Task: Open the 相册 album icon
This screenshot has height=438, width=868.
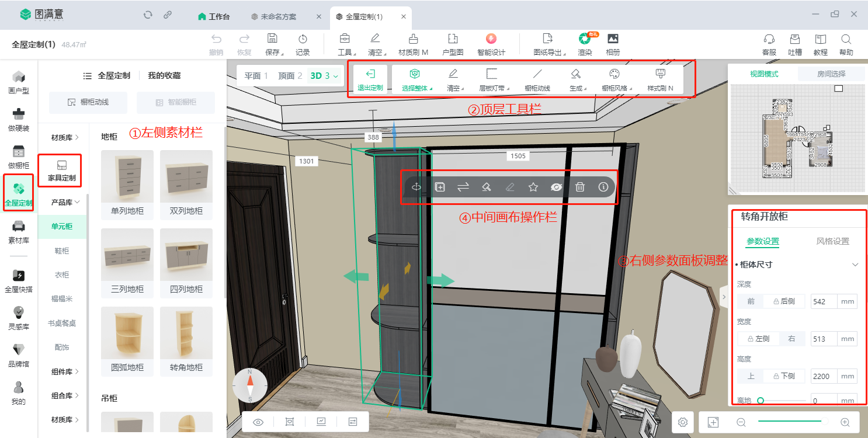Action: [x=613, y=44]
